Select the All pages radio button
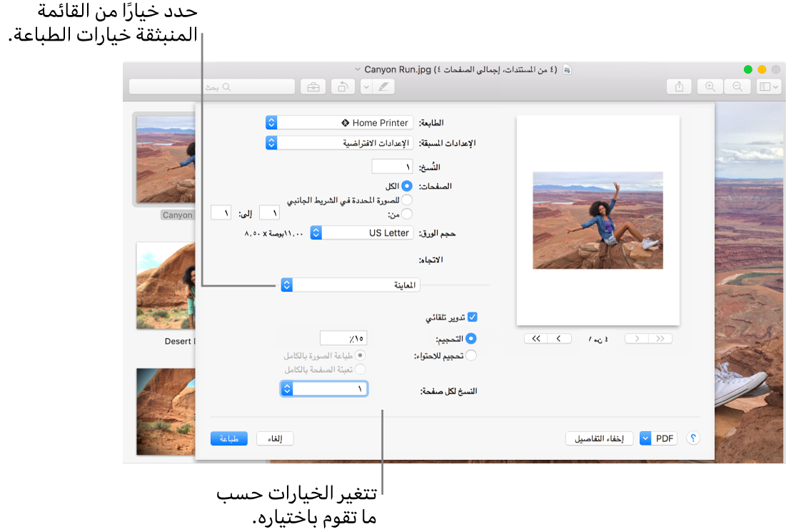This screenshot has width=786, height=532. (406, 186)
